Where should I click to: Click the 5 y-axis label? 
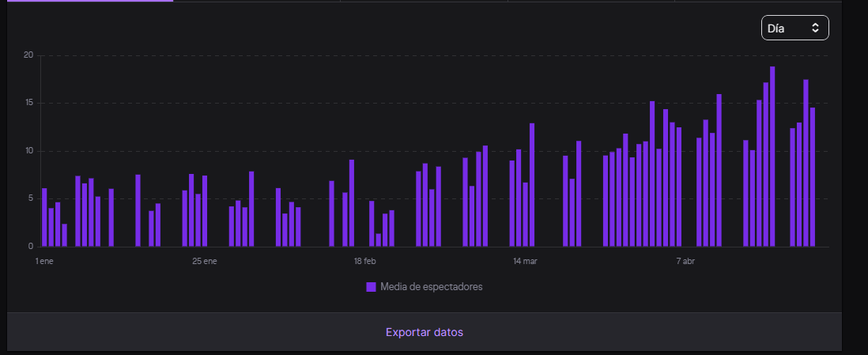(31, 198)
